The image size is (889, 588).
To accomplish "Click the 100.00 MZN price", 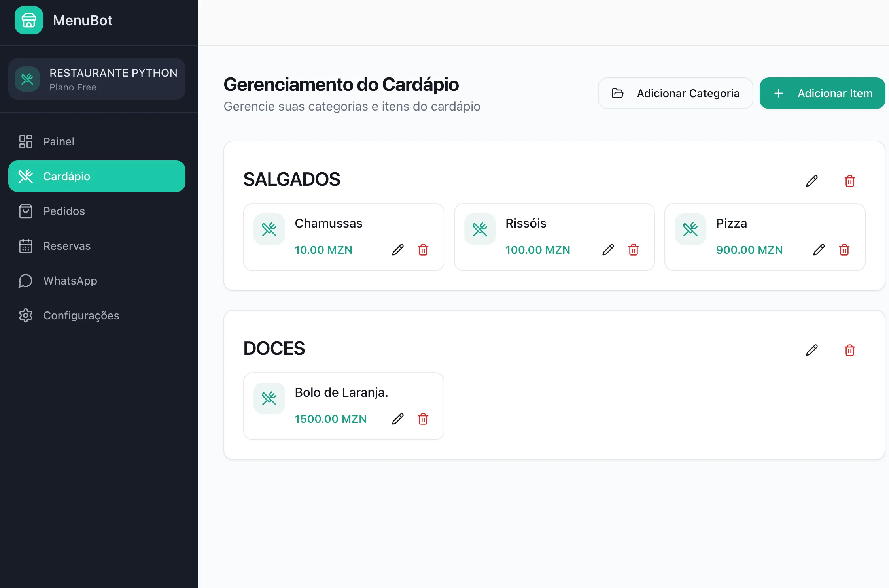I will pyautogui.click(x=538, y=250).
